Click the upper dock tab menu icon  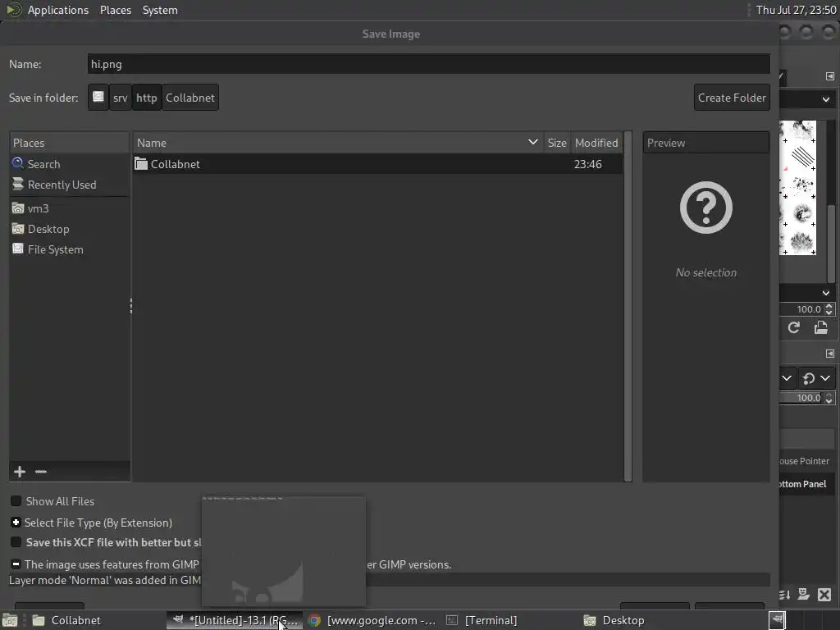(x=830, y=76)
